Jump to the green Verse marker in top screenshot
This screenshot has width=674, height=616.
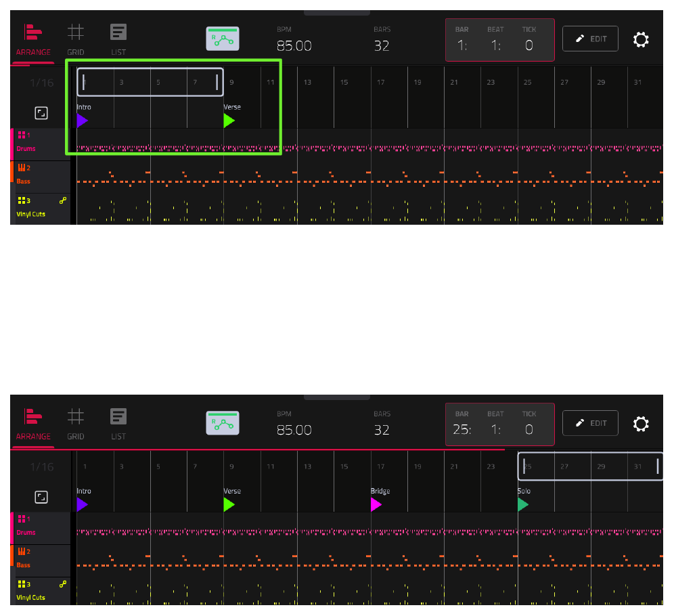[x=229, y=120]
